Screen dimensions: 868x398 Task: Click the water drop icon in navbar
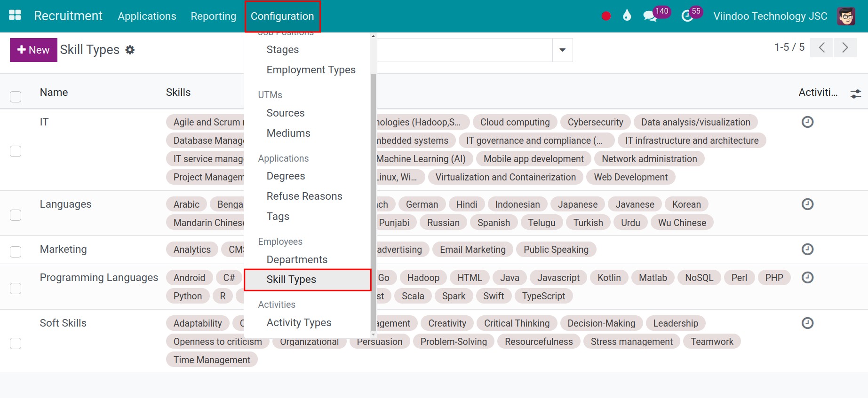pyautogui.click(x=627, y=16)
